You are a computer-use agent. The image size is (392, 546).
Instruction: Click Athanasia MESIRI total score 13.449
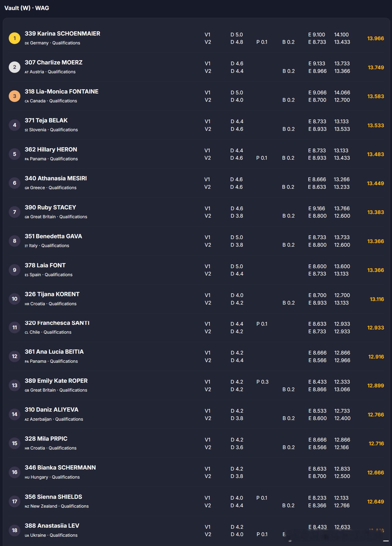point(375,183)
